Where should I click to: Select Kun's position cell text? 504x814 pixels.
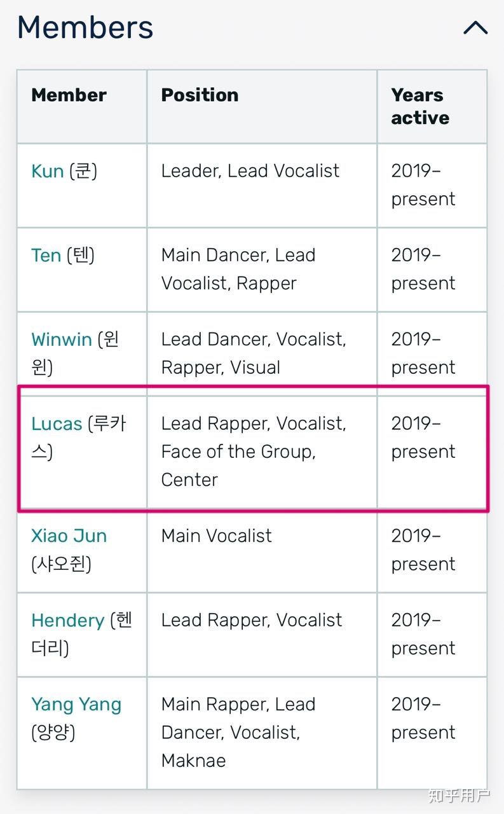(x=250, y=171)
